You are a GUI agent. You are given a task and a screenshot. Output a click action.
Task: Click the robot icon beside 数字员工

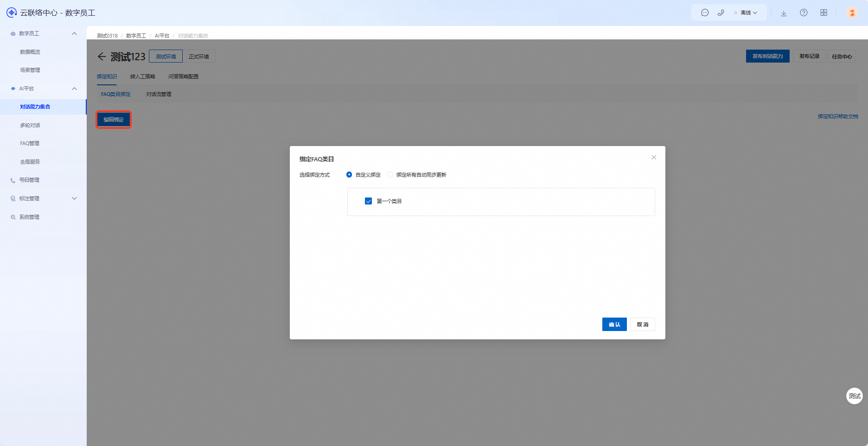click(13, 34)
